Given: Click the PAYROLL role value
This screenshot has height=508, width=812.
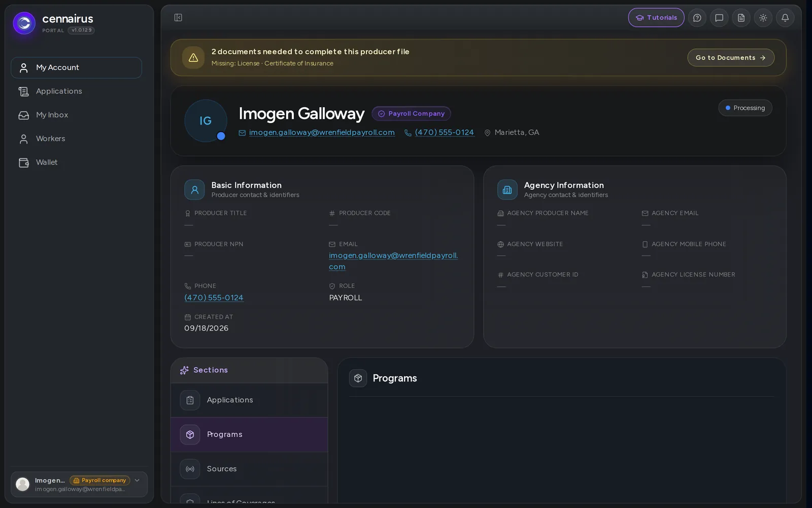Looking at the screenshot, I should pyautogui.click(x=346, y=298).
